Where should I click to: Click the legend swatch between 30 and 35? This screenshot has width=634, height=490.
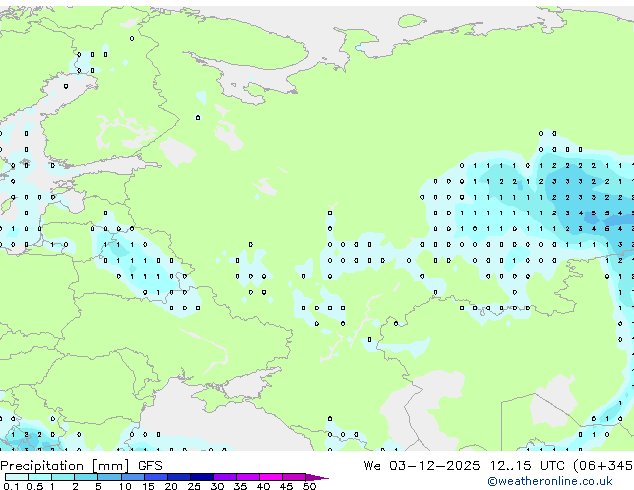coord(224,477)
